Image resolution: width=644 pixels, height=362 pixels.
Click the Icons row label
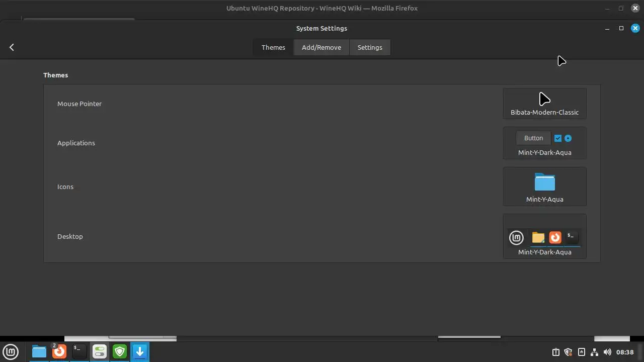pos(65,187)
